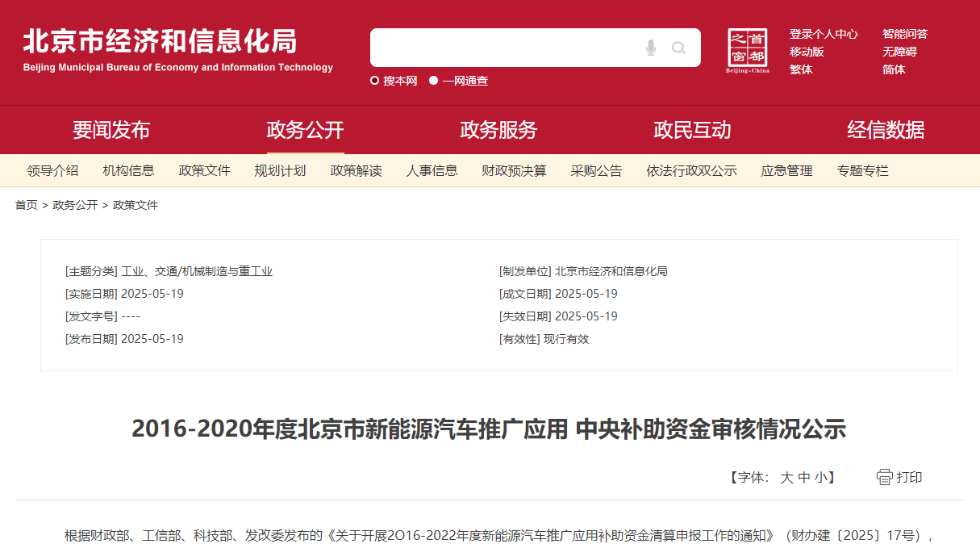Switch to 繁体 traditional Chinese version

801,69
